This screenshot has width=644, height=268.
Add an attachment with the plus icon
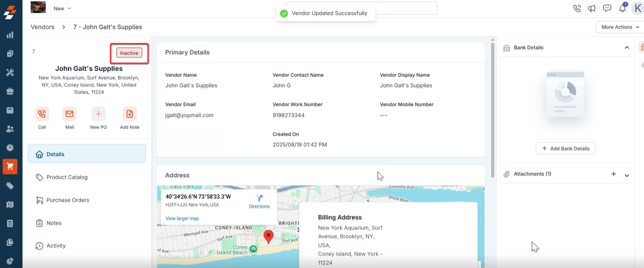(613, 174)
